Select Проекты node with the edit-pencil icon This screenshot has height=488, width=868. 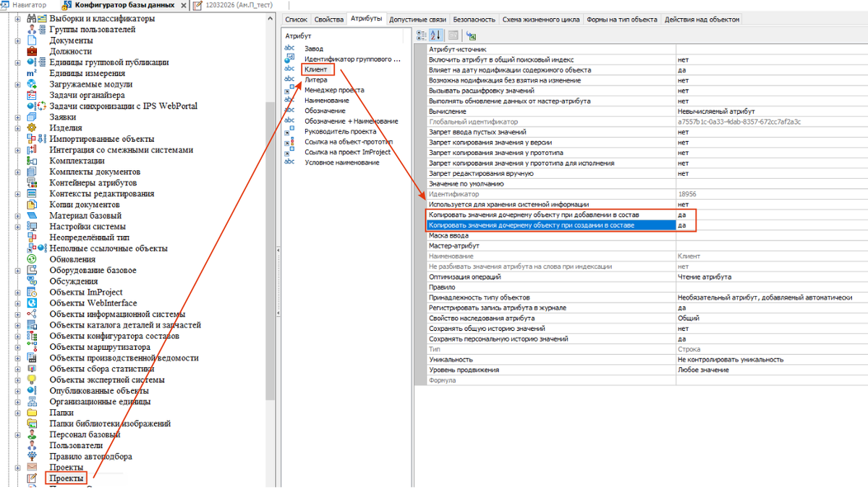(x=65, y=479)
